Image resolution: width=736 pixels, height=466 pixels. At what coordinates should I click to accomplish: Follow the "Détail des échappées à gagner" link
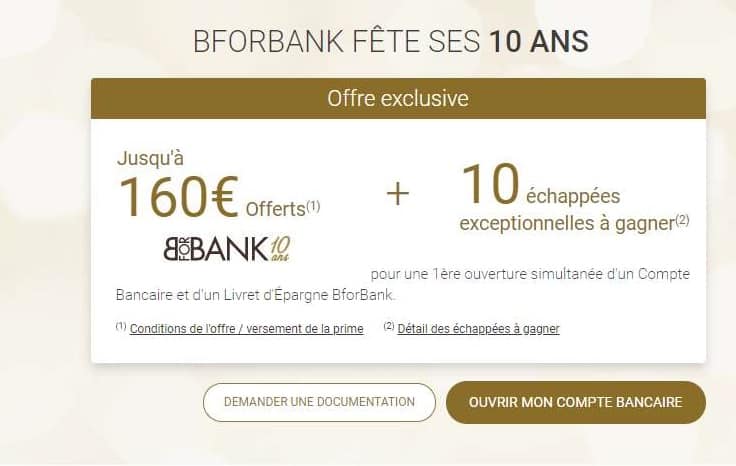[x=478, y=328]
